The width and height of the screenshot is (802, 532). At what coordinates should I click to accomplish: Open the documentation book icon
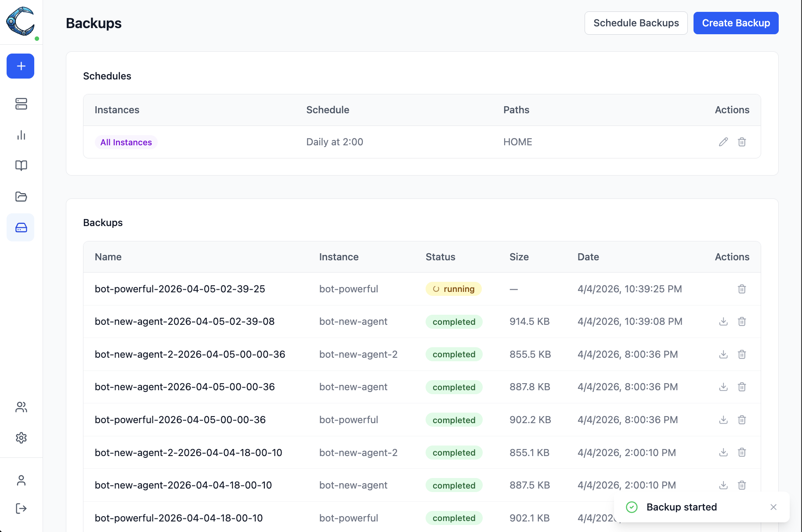(x=20, y=165)
